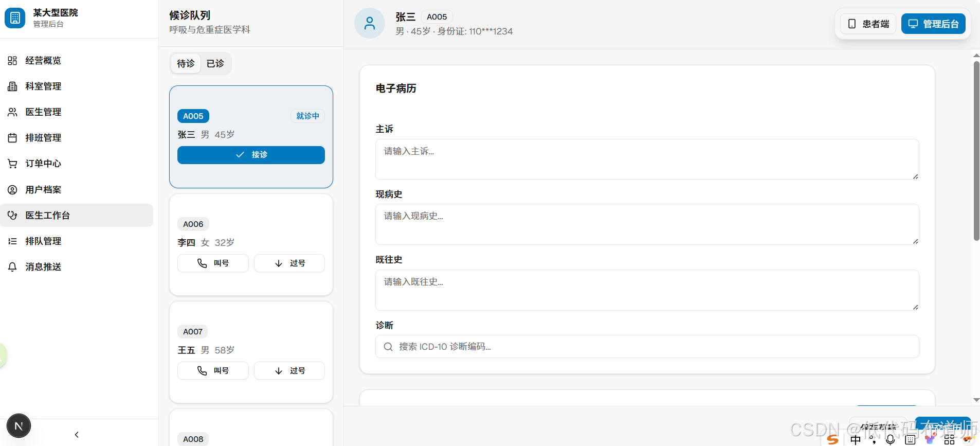Open the IME skin shirt icon
The image size is (980, 446).
[930, 439]
